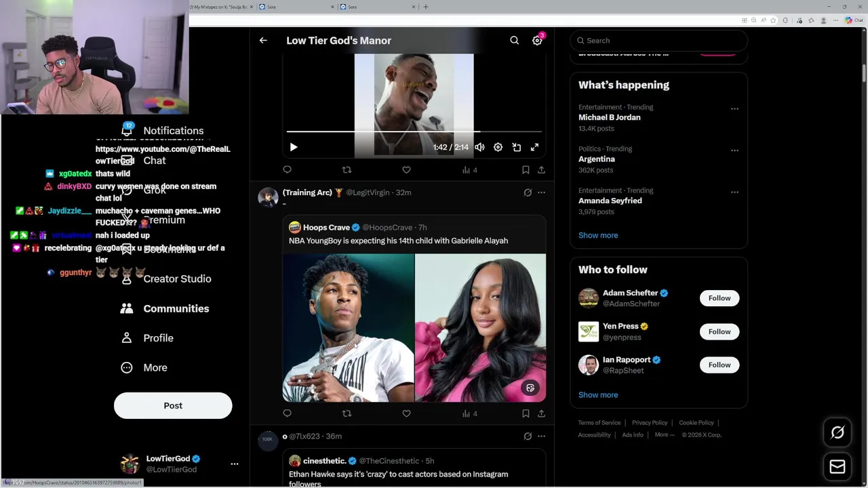Open more options on @7lx623's post

(x=541, y=436)
